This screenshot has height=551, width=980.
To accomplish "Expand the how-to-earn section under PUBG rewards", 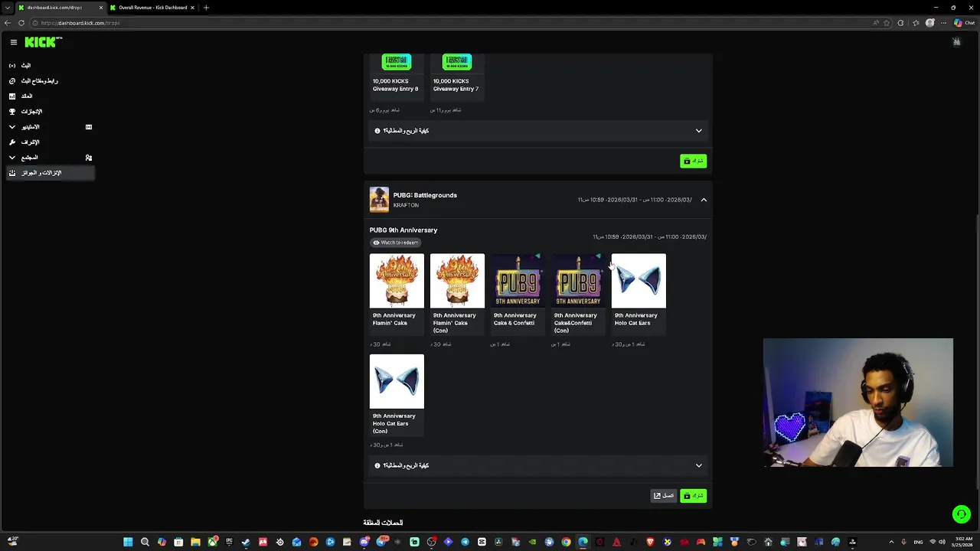I will pyautogui.click(x=698, y=465).
